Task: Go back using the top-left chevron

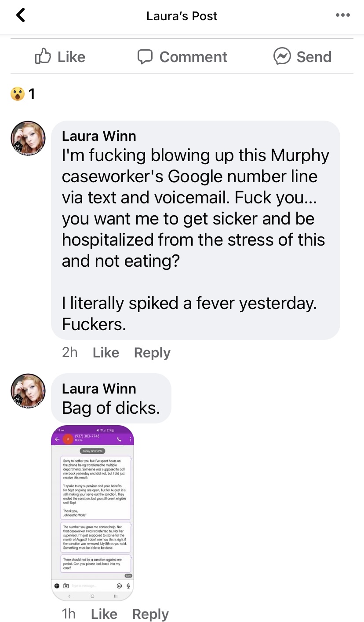Action: click(21, 15)
